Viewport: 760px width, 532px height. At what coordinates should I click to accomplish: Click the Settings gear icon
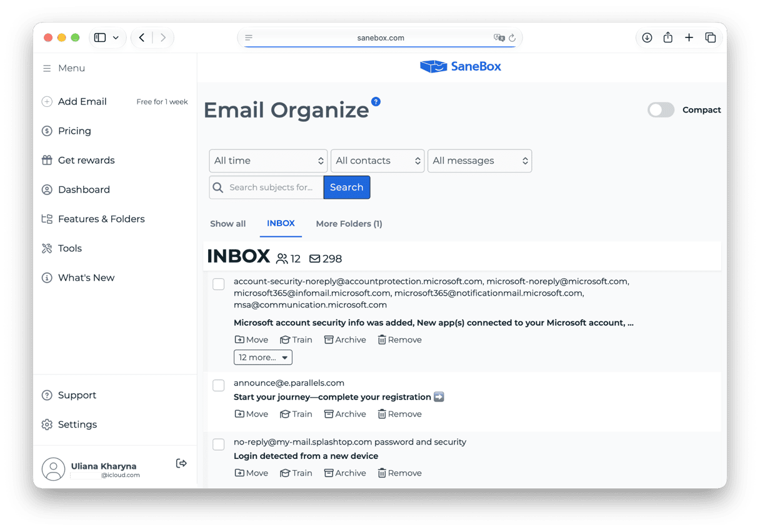coord(47,424)
